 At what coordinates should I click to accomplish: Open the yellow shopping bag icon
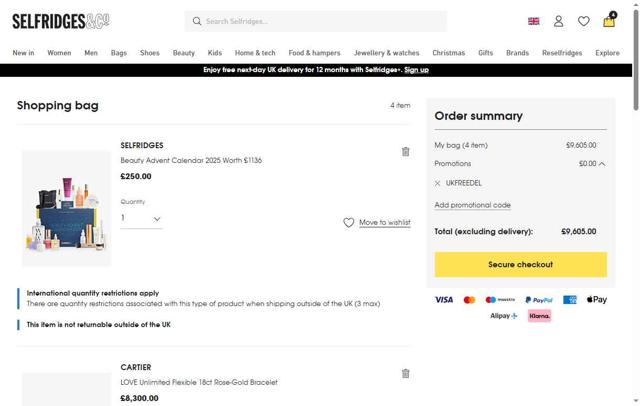point(608,21)
